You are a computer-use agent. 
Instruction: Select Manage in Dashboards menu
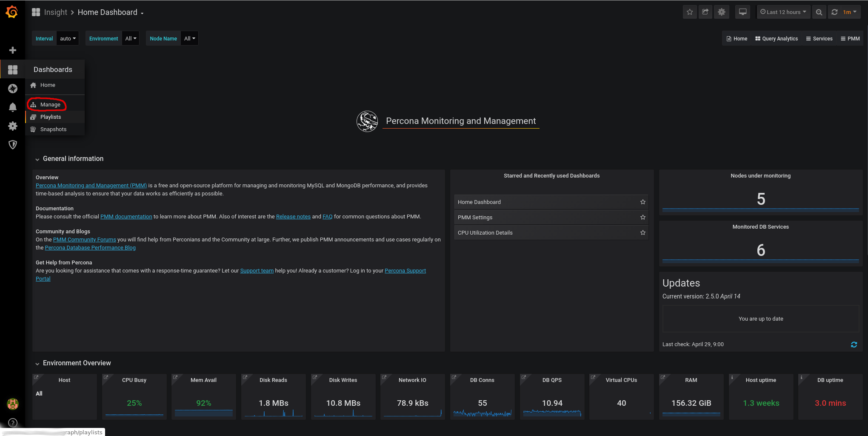click(50, 105)
